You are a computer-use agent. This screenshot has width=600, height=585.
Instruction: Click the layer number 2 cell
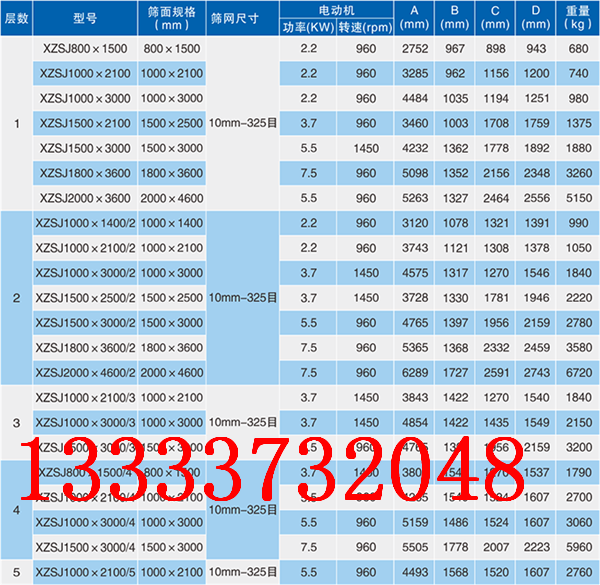click(x=15, y=298)
